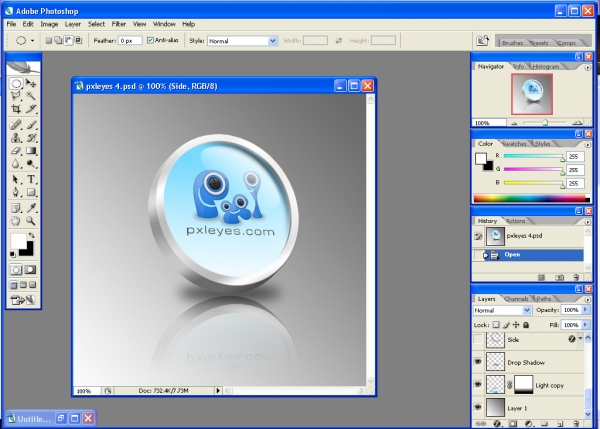Select the Notes tool
The image size is (600, 429).
(16, 208)
